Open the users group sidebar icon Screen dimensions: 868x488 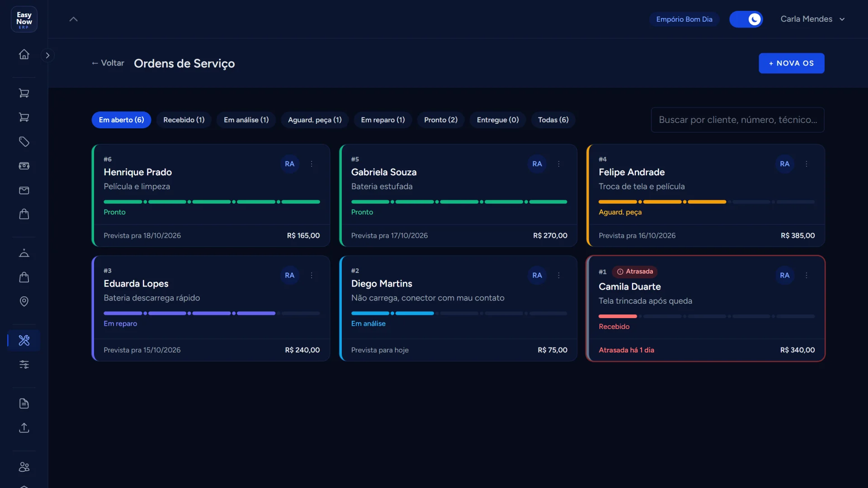coord(24,467)
